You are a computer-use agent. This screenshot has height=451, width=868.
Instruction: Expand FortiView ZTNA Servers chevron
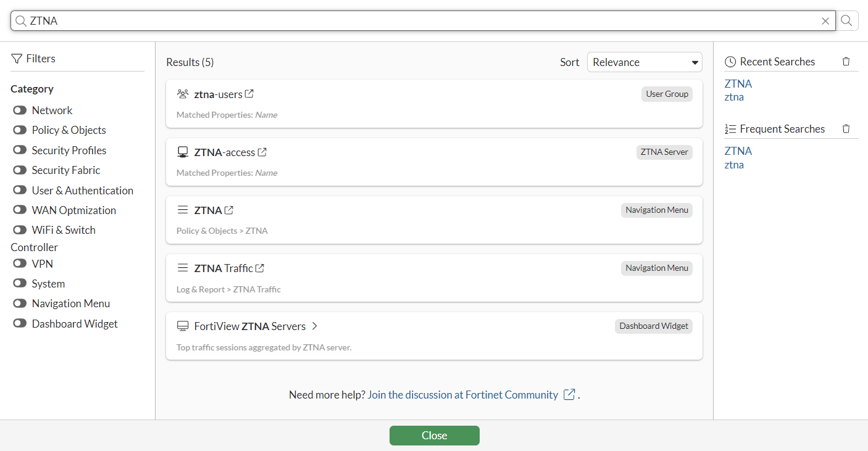point(314,326)
